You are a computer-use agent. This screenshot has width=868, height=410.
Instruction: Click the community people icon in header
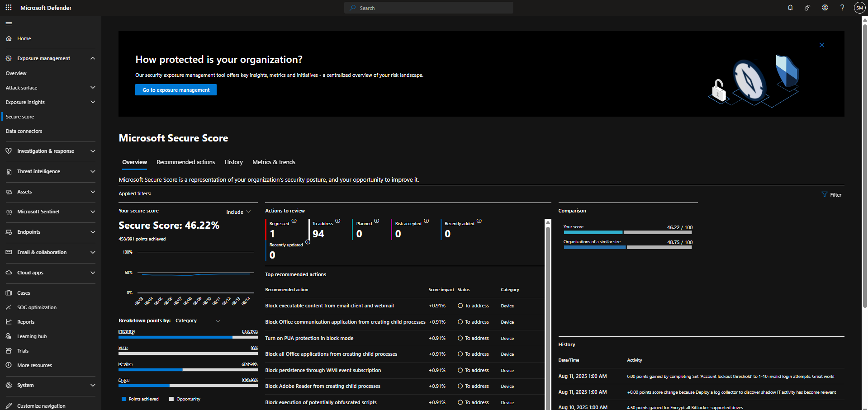807,8
